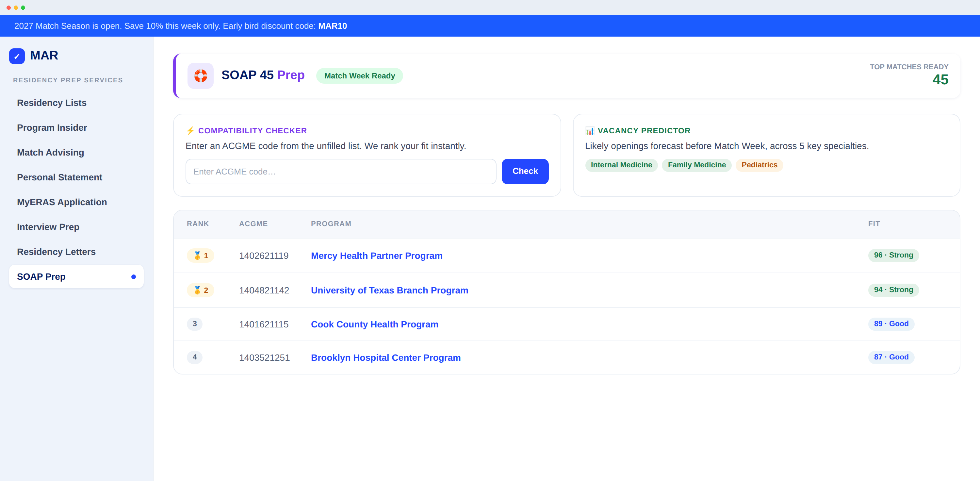Open Brooklyn Hospital Center Program link
This screenshot has width=980, height=481.
(x=386, y=358)
